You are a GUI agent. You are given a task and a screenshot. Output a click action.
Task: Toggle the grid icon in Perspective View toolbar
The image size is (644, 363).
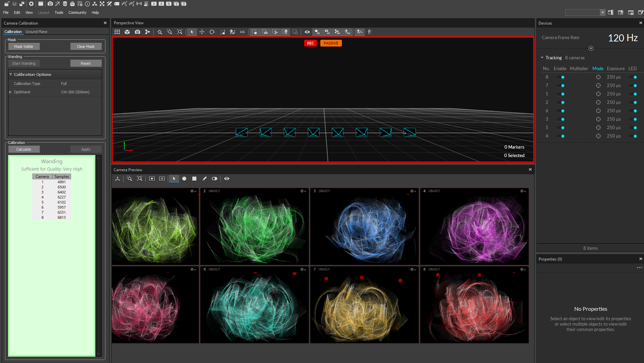(117, 32)
